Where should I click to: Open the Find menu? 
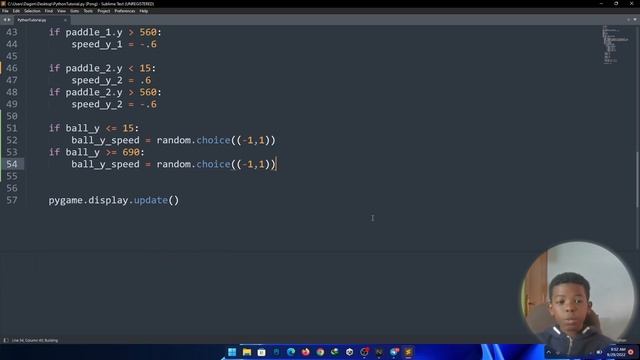(x=49, y=11)
